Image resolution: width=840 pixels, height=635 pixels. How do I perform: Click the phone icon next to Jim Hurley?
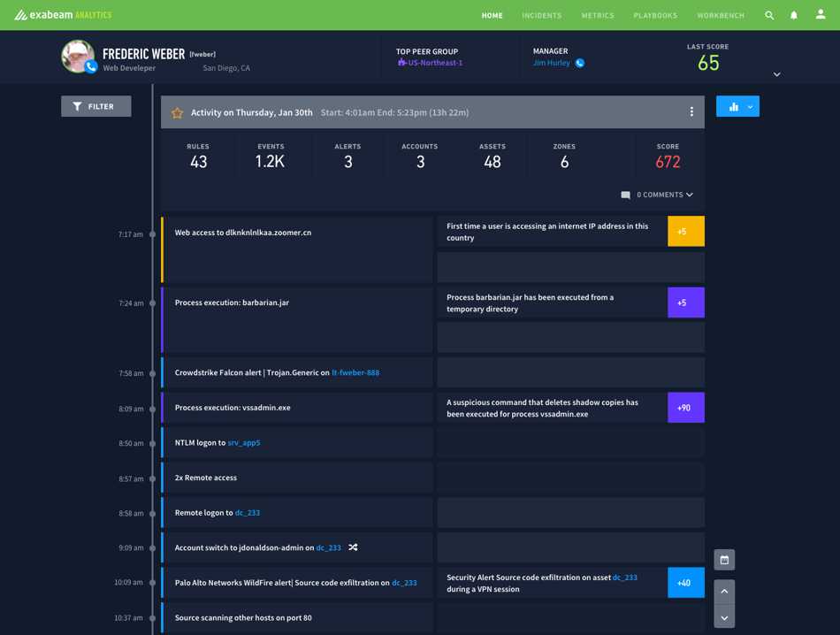tap(580, 63)
